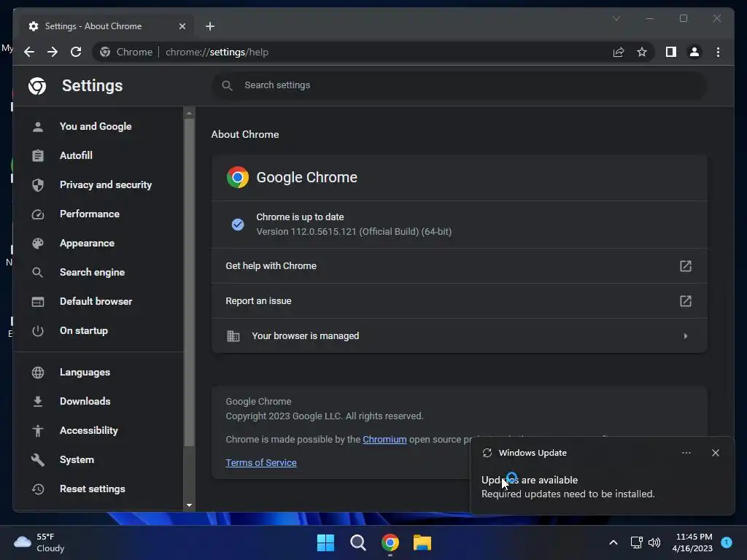The image size is (747, 560).
Task: Reload the current Chrome page
Action: 76,52
